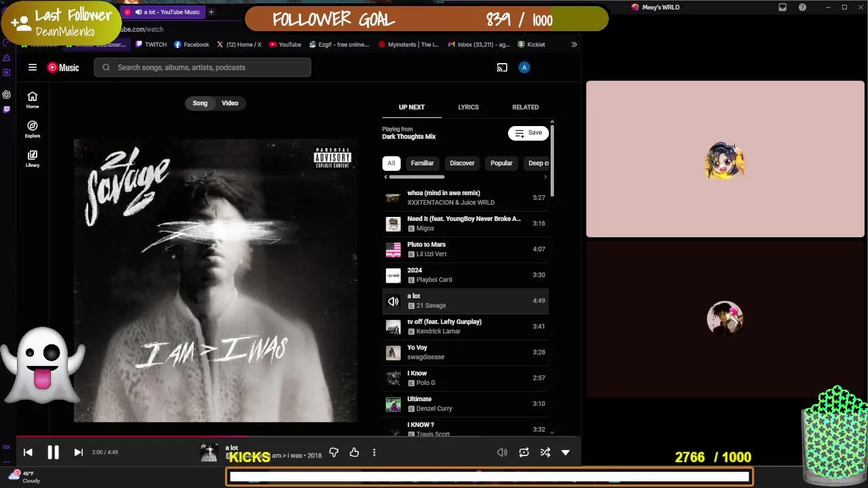This screenshot has height=488, width=868.
Task: Open the account avatar menu
Action: [x=524, y=67]
